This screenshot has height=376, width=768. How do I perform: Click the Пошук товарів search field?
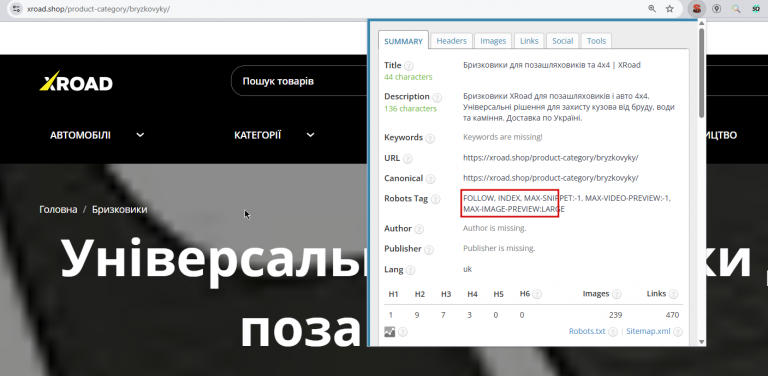[x=299, y=81]
